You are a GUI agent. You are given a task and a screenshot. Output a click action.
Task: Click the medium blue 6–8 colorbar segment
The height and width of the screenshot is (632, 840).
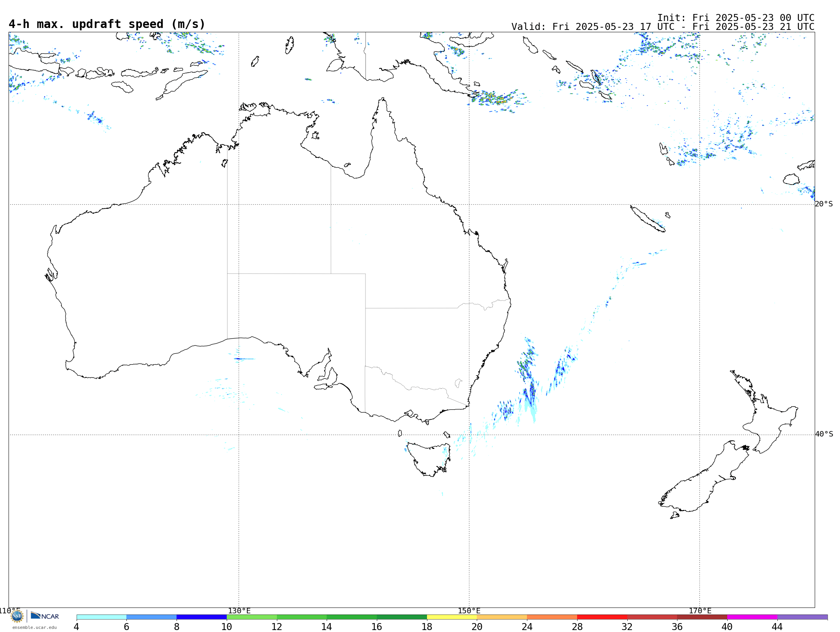152,617
